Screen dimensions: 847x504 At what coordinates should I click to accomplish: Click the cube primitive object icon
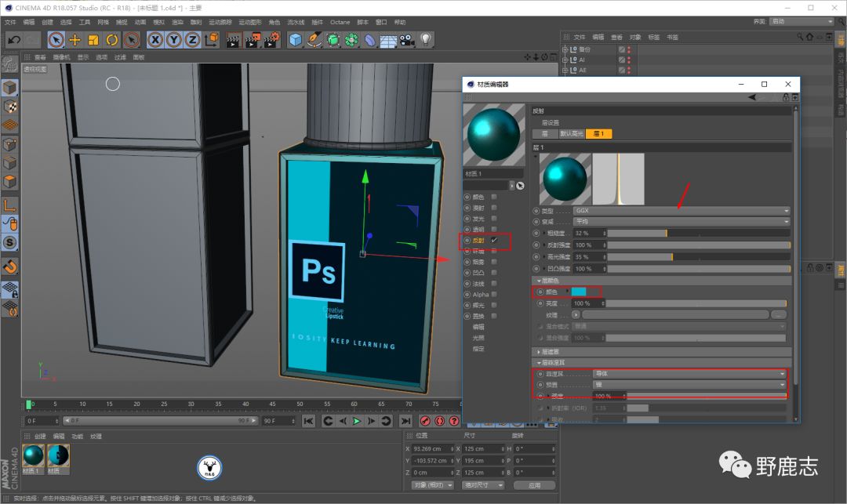pyautogui.click(x=296, y=39)
